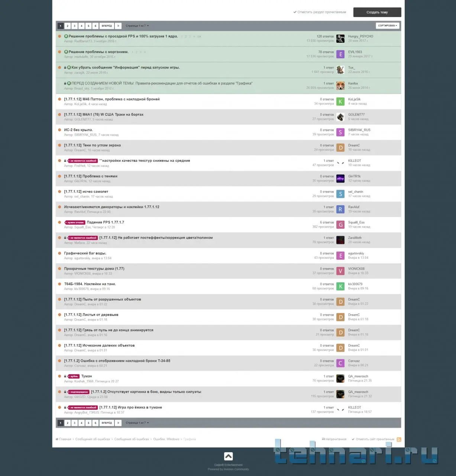Image resolution: width=456 pixels, height=476 pixels.
Task: Go to page 6 in upper pagination
Action: 96,26
